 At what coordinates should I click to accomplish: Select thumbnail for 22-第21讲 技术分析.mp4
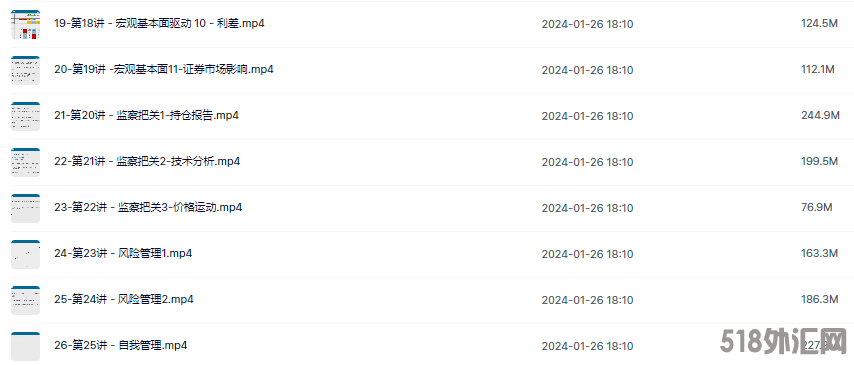click(x=26, y=162)
